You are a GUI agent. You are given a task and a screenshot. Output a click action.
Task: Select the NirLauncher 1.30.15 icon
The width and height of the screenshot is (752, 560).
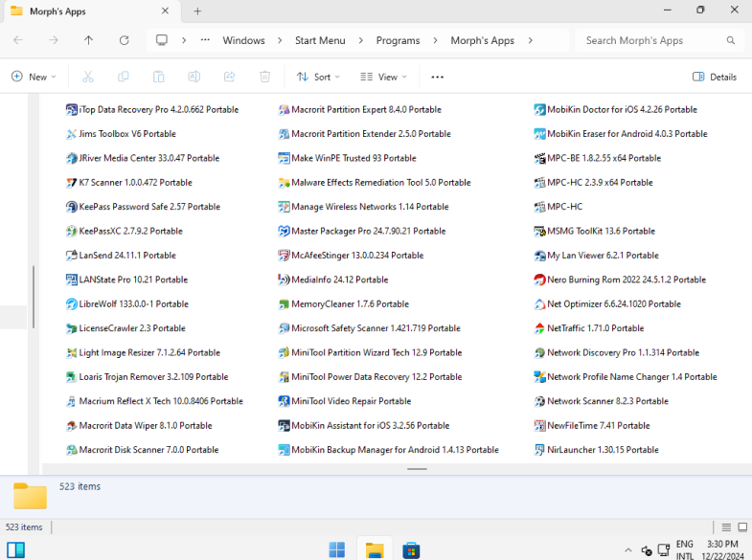pyautogui.click(x=539, y=450)
